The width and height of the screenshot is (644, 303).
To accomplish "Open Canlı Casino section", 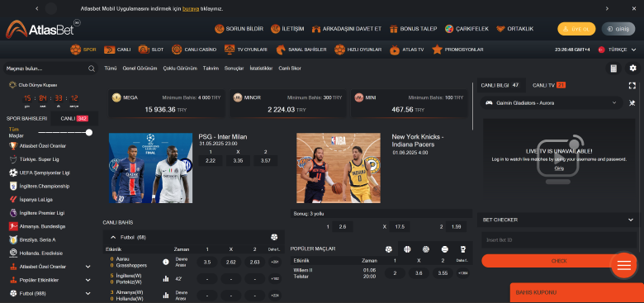I will pos(194,50).
